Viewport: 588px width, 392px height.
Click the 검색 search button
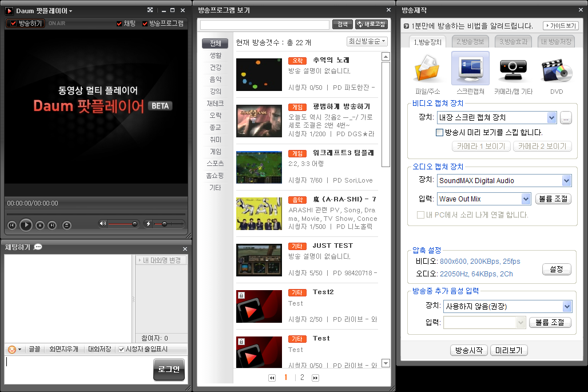pyautogui.click(x=343, y=25)
